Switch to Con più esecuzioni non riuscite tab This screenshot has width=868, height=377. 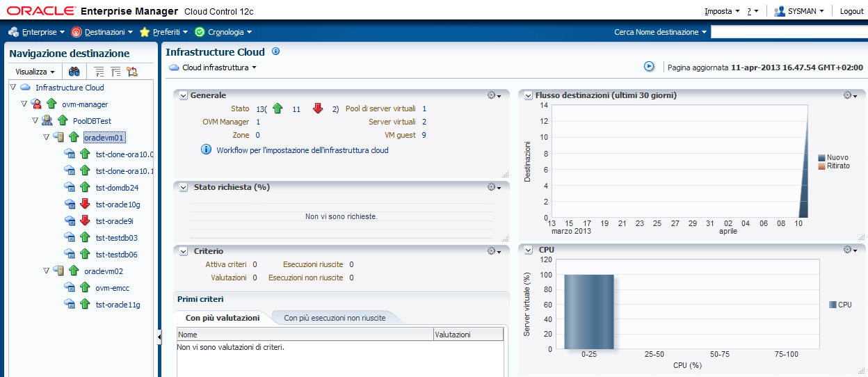[x=334, y=318]
